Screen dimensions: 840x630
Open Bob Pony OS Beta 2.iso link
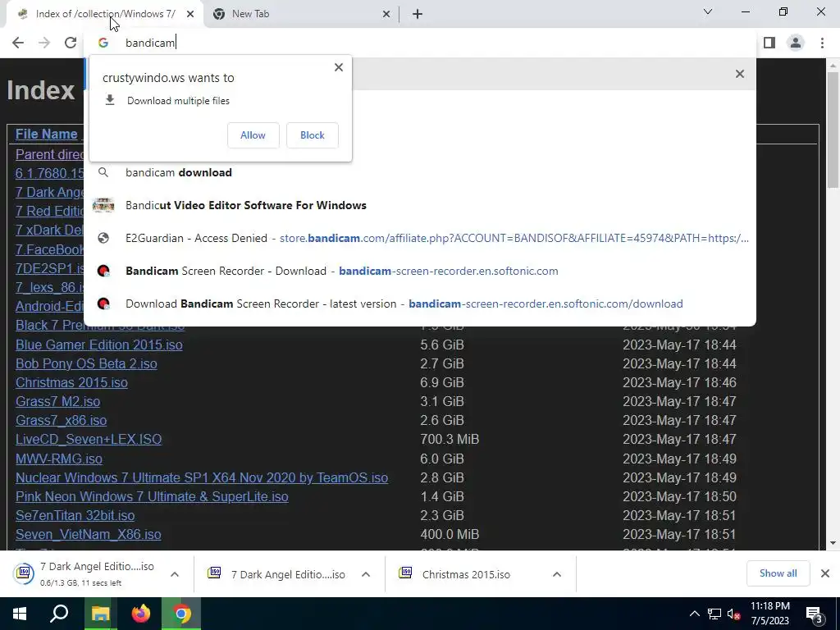pyautogui.click(x=86, y=363)
